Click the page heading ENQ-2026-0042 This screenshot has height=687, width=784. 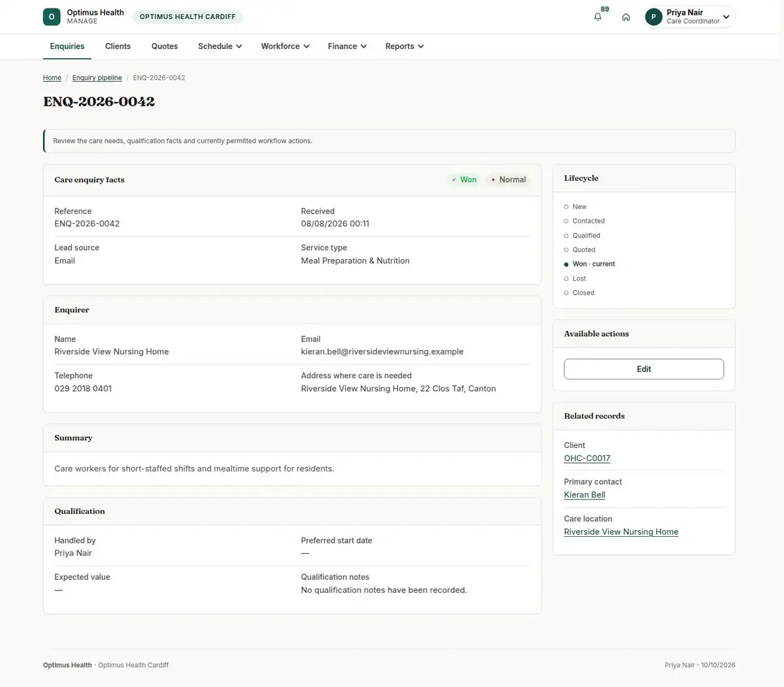[99, 102]
